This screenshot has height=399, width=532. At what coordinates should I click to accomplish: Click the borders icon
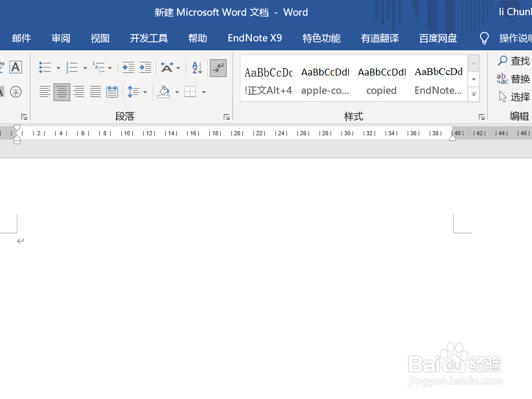click(190, 92)
